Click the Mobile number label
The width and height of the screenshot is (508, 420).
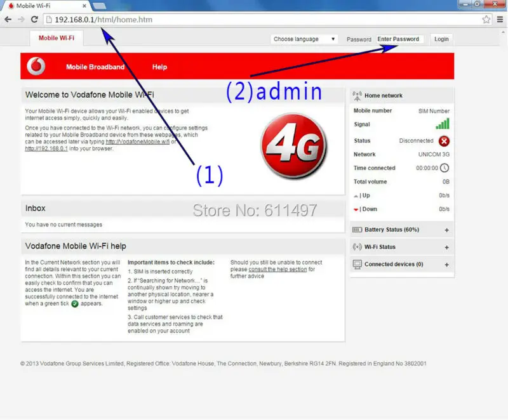tap(373, 110)
